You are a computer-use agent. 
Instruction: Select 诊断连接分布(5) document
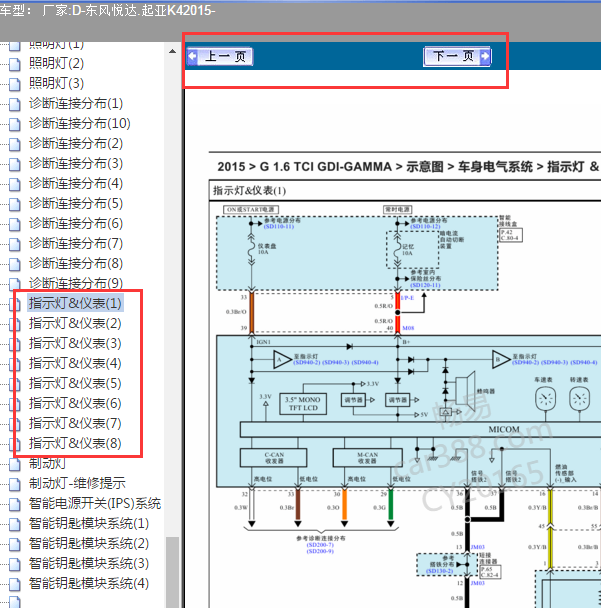pos(76,204)
